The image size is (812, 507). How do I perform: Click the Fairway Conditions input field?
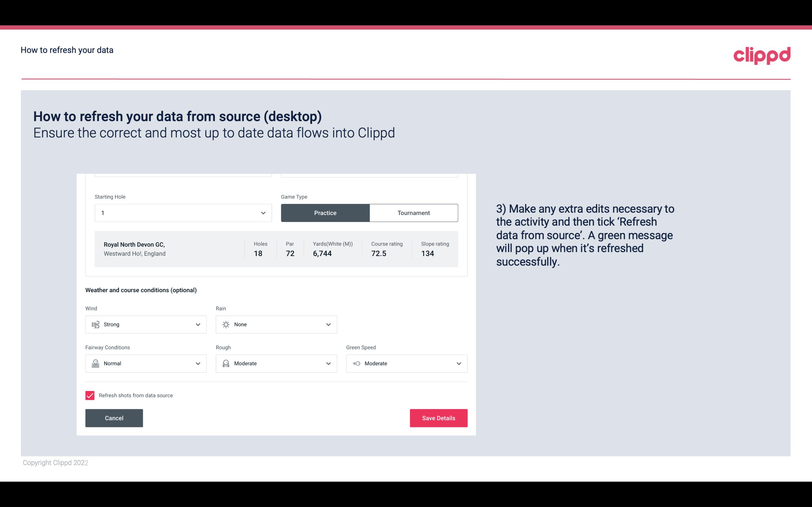145,363
